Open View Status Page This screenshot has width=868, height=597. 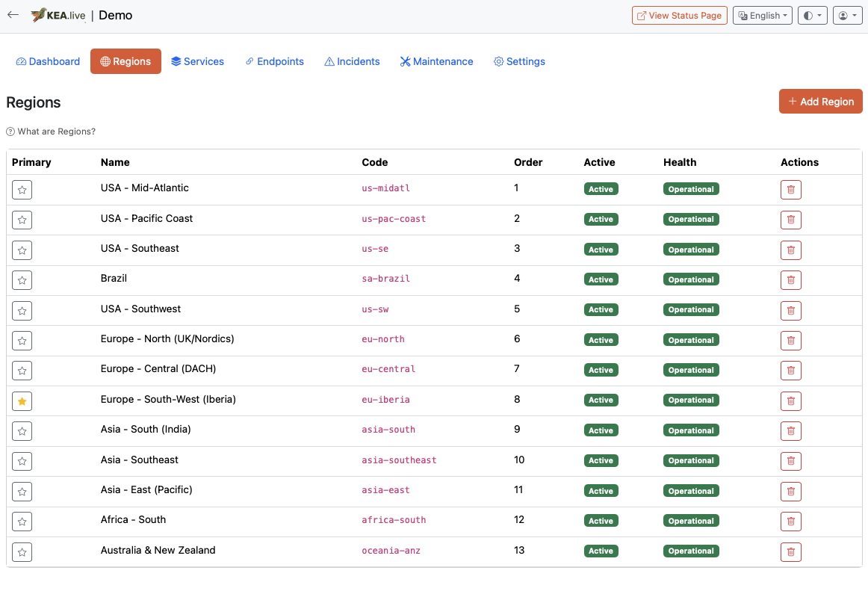tap(679, 16)
